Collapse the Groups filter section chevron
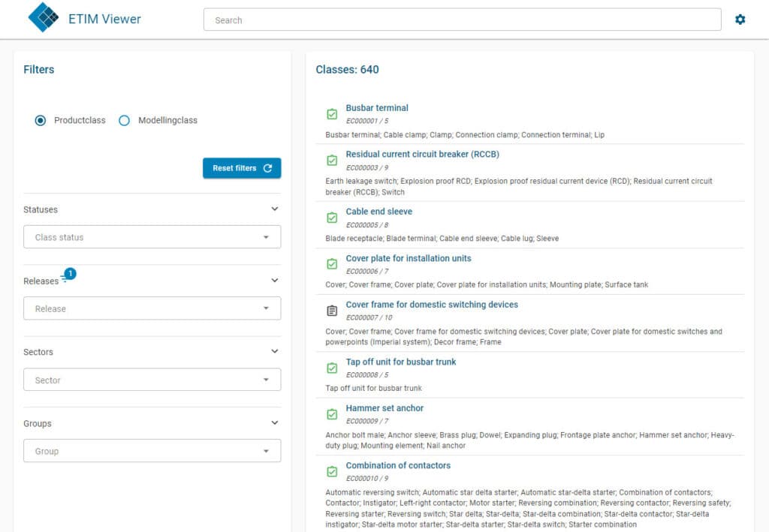This screenshot has width=769, height=532. pos(274,423)
